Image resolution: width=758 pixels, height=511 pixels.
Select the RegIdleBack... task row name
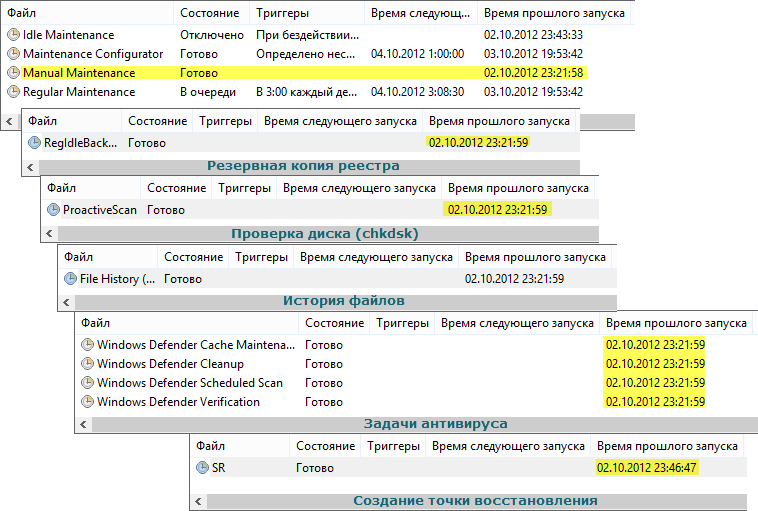coord(80,143)
